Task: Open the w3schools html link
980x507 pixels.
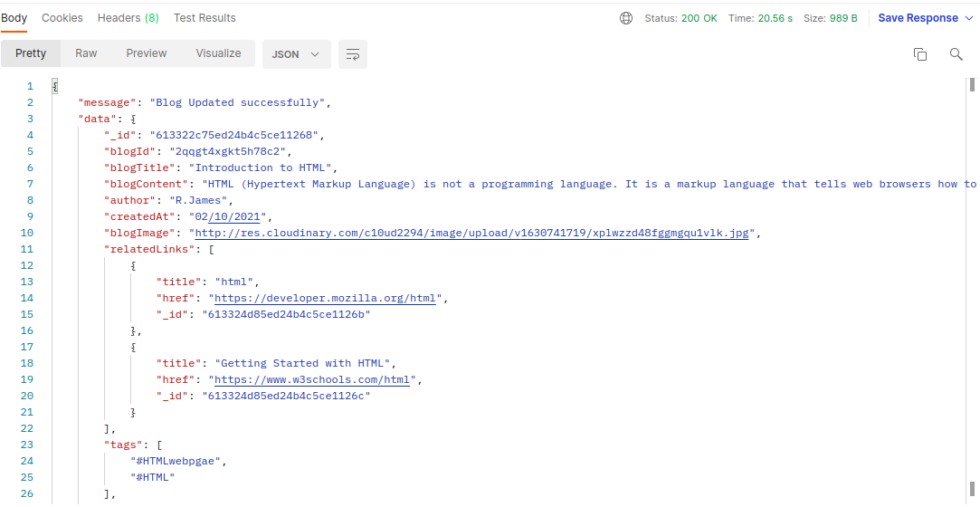Action: click(x=312, y=379)
